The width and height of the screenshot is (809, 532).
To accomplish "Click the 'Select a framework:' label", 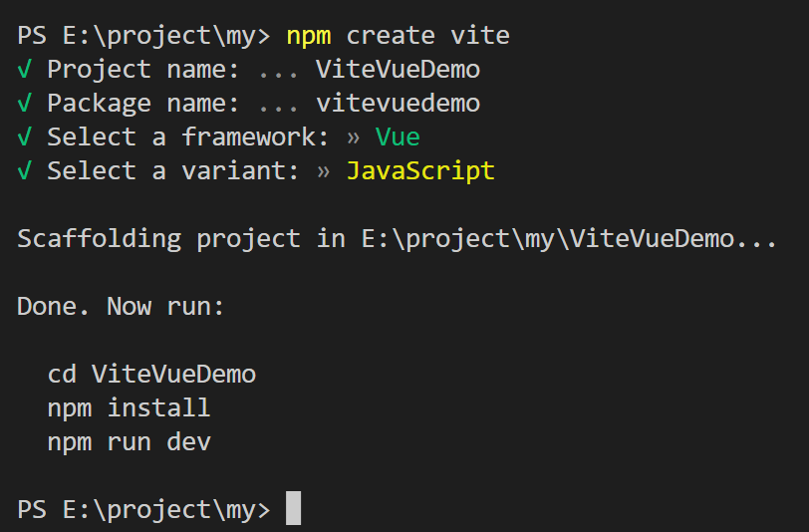I will (x=187, y=137).
